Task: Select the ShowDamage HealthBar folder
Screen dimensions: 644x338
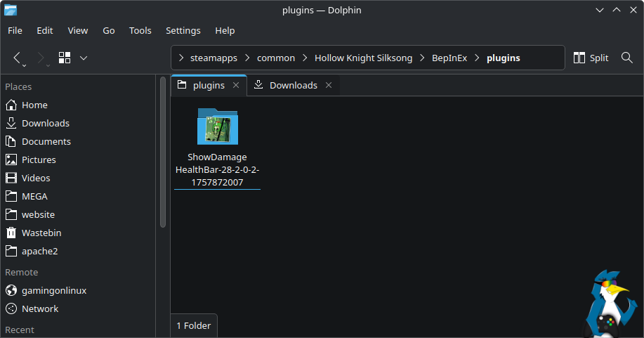Action: tap(217, 148)
